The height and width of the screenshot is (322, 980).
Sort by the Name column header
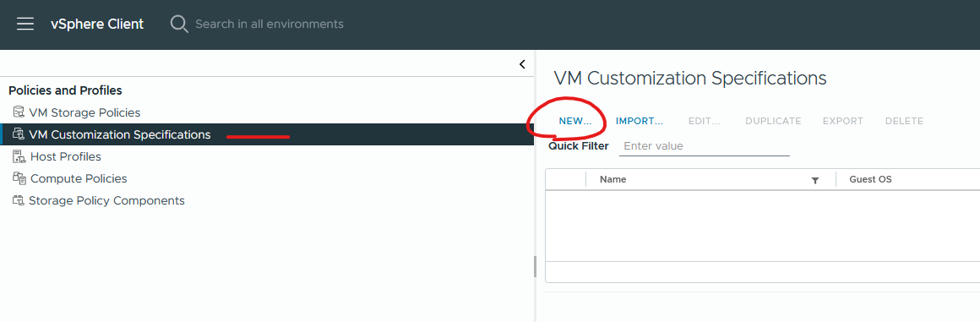point(612,179)
